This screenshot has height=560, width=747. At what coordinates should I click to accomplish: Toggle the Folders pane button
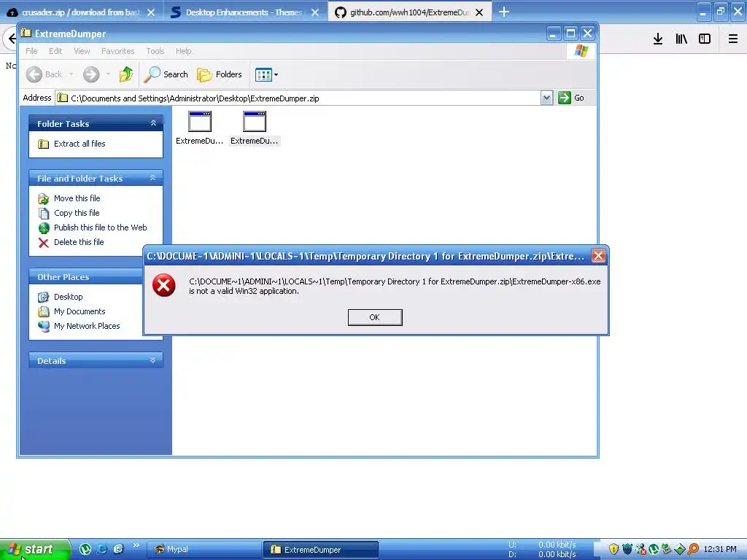(x=220, y=74)
